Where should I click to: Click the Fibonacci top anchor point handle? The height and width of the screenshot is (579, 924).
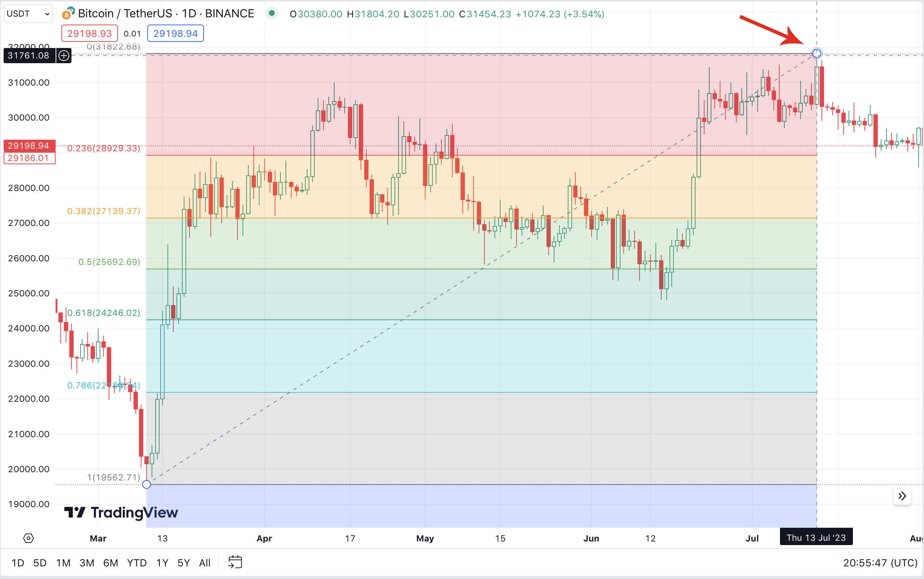pyautogui.click(x=816, y=53)
